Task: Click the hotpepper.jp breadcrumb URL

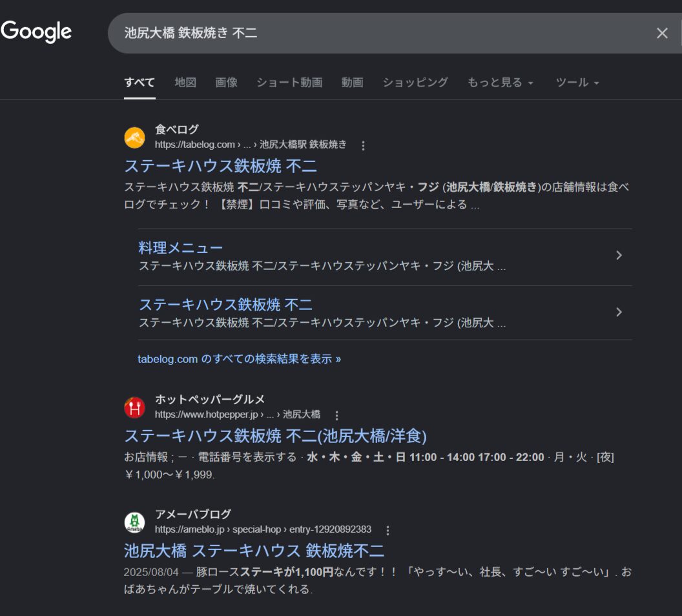Action: pyautogui.click(x=238, y=415)
